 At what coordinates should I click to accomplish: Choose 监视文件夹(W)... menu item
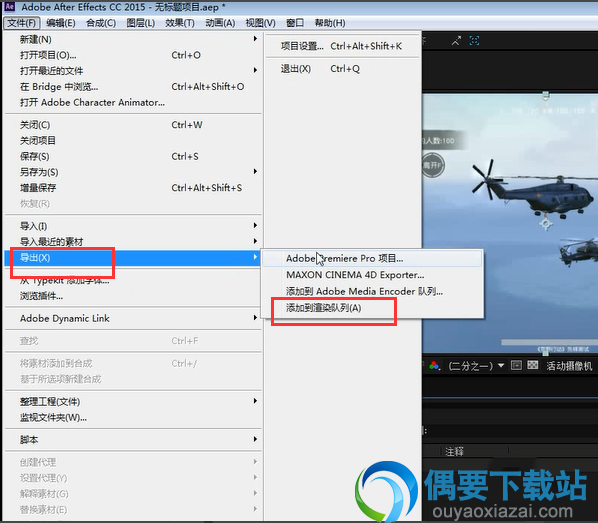point(133,418)
